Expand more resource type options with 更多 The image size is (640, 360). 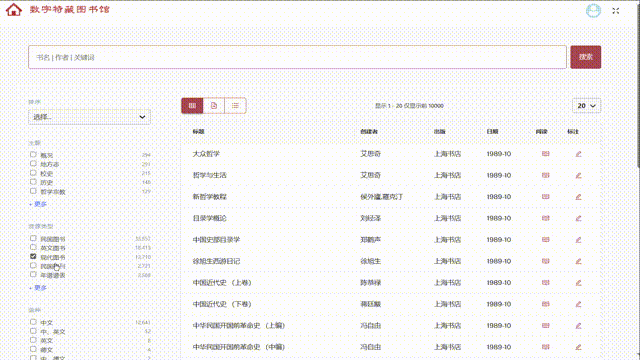pos(38,288)
